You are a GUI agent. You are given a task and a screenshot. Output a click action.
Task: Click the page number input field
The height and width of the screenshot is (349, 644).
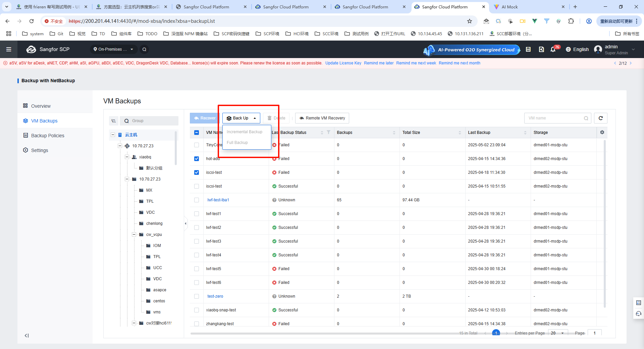tap(594, 333)
